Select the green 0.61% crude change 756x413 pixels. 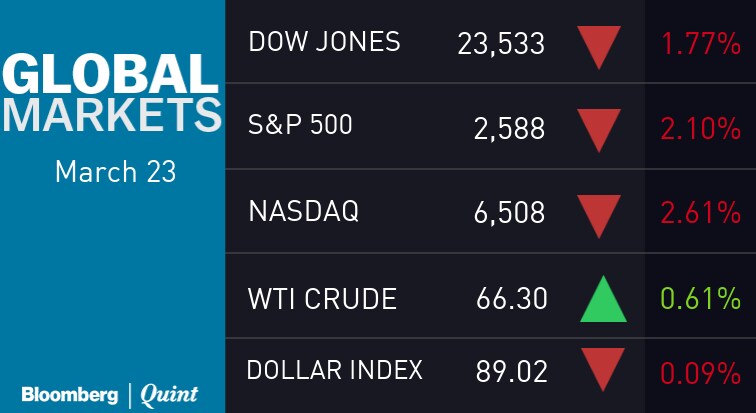click(700, 299)
